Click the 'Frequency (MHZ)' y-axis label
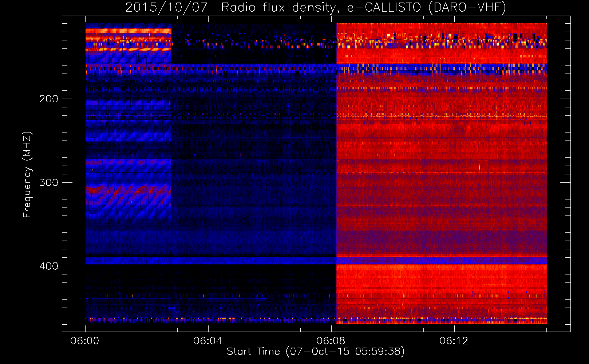The width and height of the screenshot is (589, 364). click(27, 175)
